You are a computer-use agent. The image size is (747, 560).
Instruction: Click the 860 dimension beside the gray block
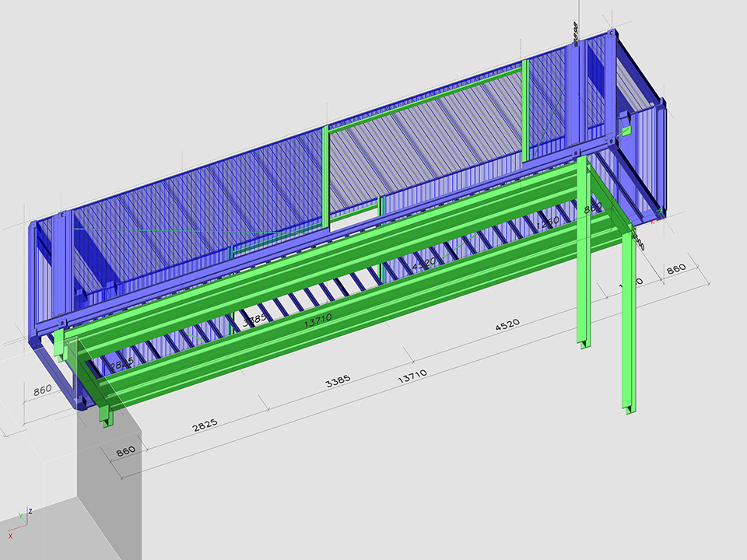click(125, 451)
